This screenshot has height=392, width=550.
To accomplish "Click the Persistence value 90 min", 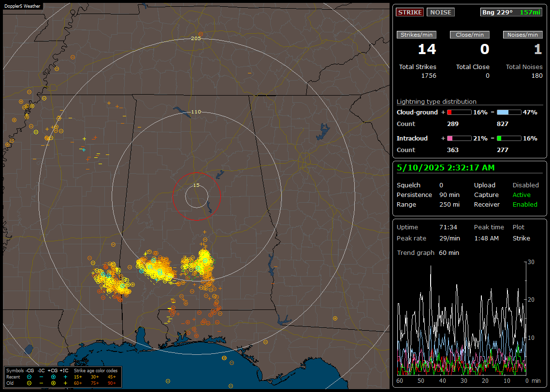I will pos(449,195).
